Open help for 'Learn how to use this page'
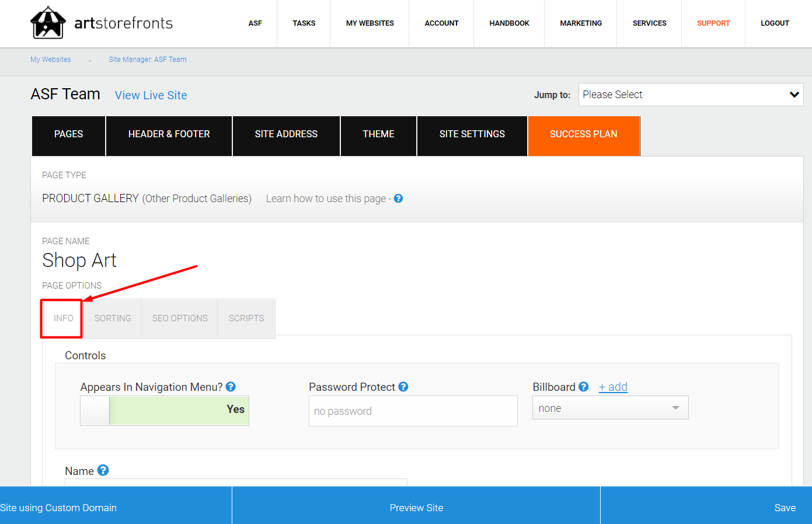The height and width of the screenshot is (524, 812). click(398, 199)
